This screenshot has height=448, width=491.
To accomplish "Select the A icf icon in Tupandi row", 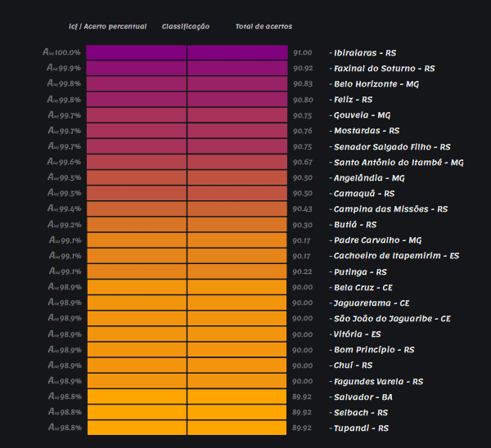I will 52,428.
